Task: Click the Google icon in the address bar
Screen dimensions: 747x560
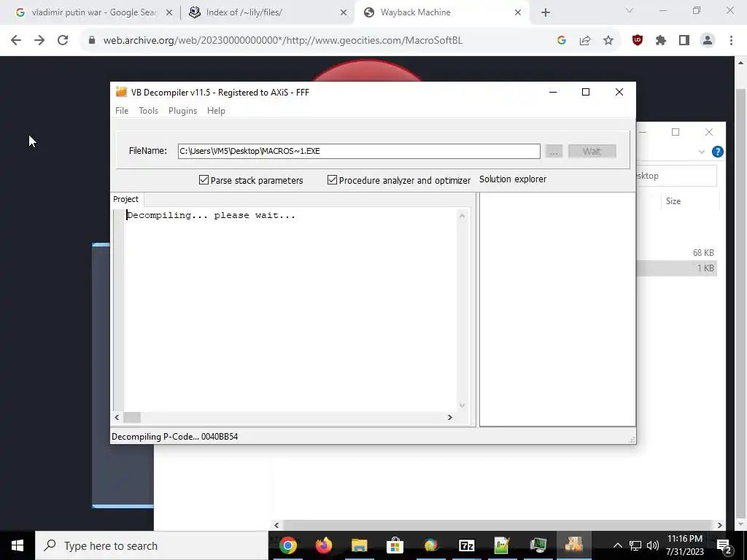Action: pyautogui.click(x=562, y=41)
